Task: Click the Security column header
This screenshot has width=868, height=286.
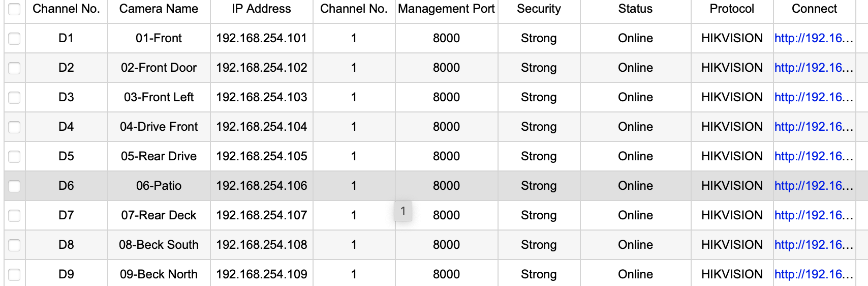Action: pos(539,9)
